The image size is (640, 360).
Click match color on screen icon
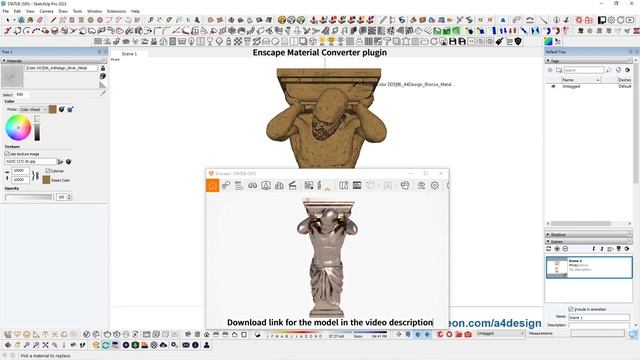[x=70, y=109]
